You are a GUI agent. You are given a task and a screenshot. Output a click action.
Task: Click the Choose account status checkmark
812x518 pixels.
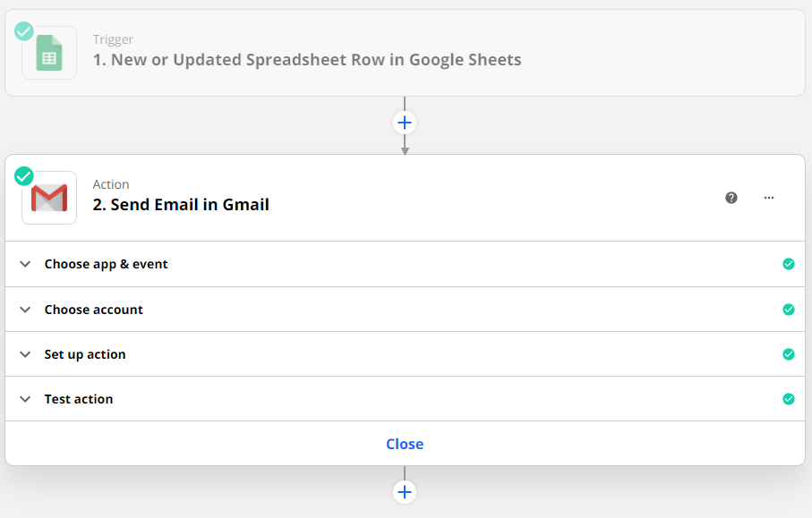click(788, 310)
